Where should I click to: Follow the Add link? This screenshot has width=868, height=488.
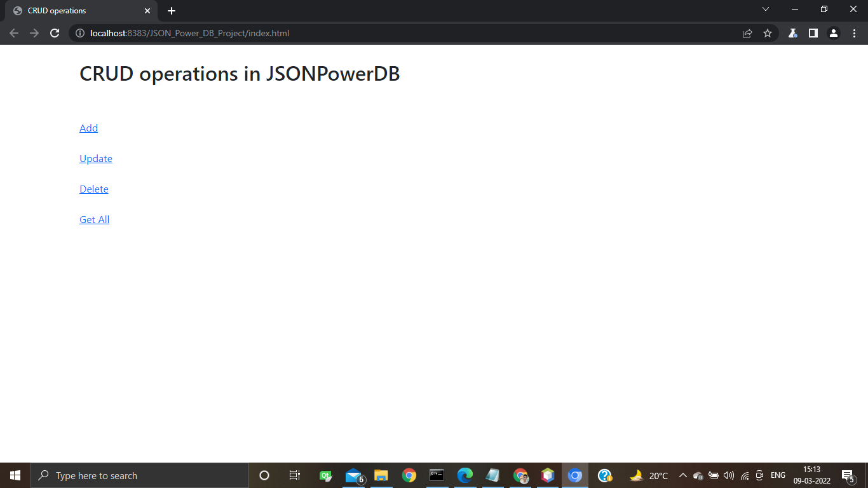(x=88, y=128)
